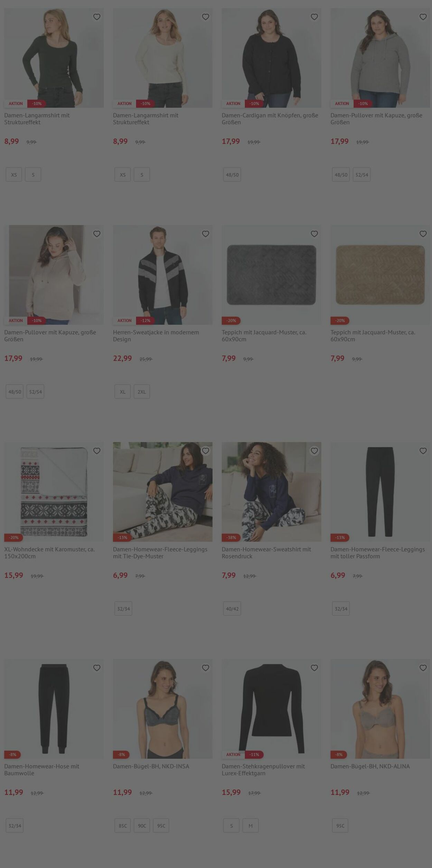View beige Teppich mit Jacquard-Muster image
The image size is (432, 868).
(380, 275)
